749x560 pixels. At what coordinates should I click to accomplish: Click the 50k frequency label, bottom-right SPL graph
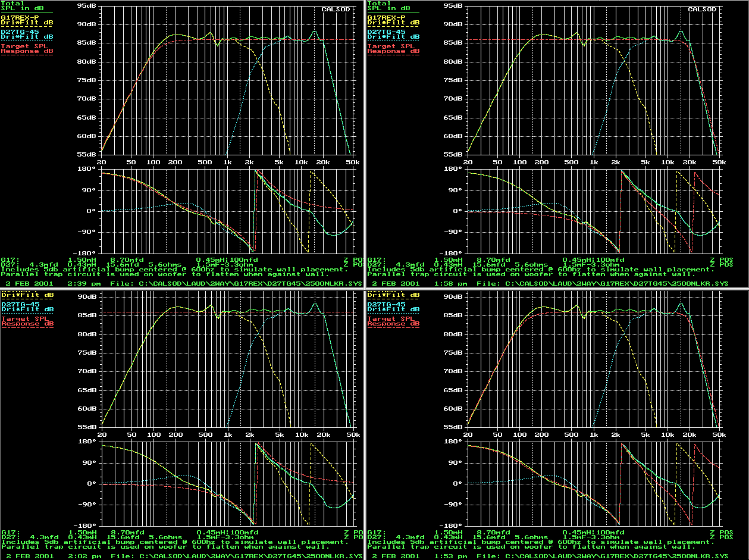click(719, 435)
